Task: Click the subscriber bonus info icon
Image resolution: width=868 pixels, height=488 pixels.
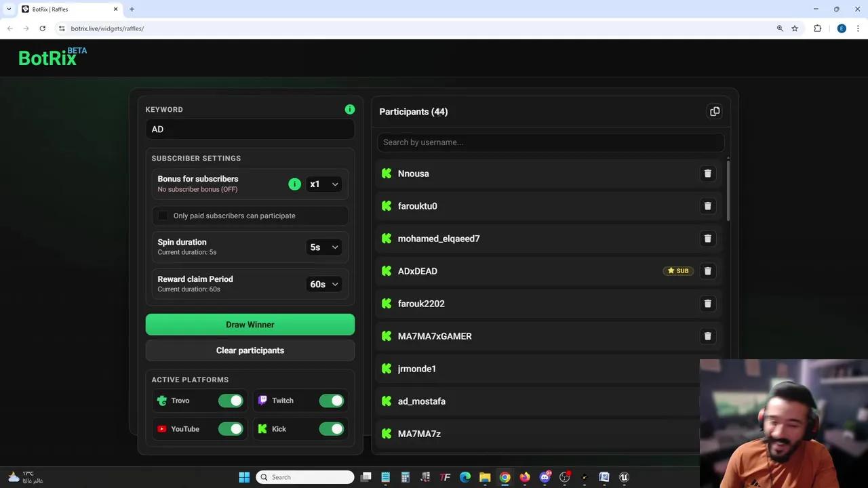Action: 294,184
